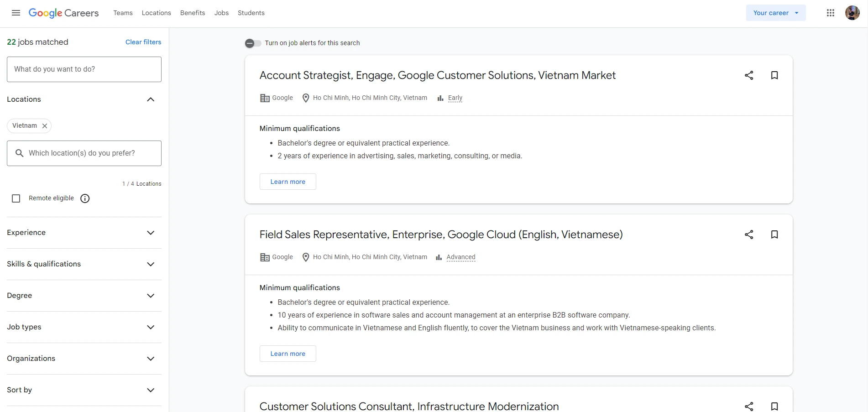Expand the Job types filter
The width and height of the screenshot is (868, 412).
pos(151,327)
